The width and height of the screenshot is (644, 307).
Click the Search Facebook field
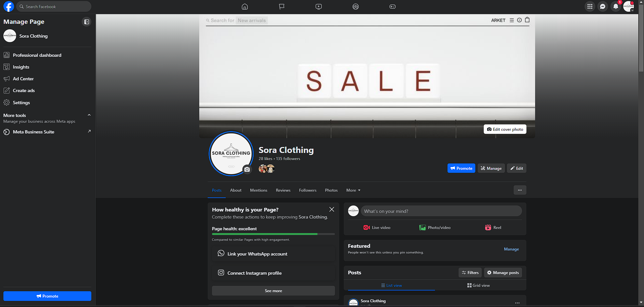tap(54, 6)
